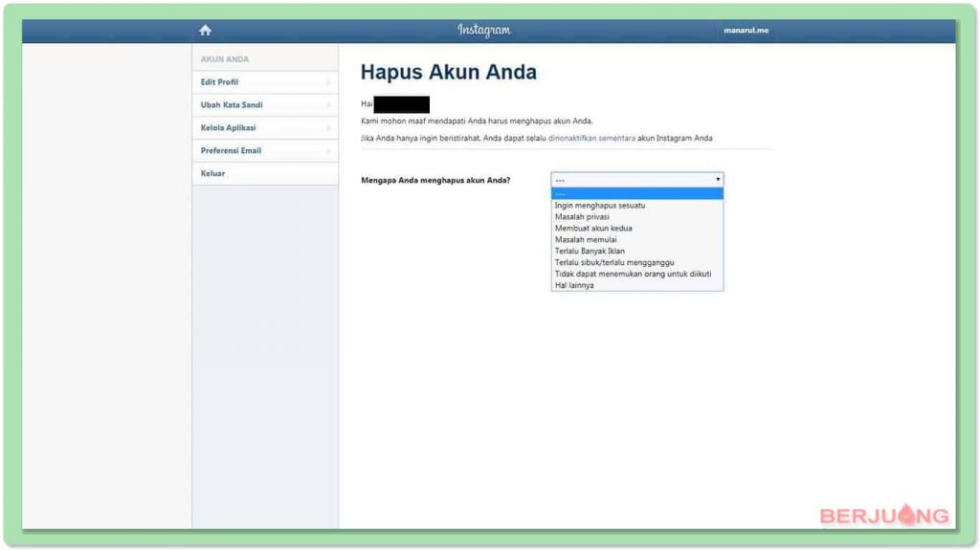Click 'Kami mohon maaf' apology sentence

click(x=477, y=121)
